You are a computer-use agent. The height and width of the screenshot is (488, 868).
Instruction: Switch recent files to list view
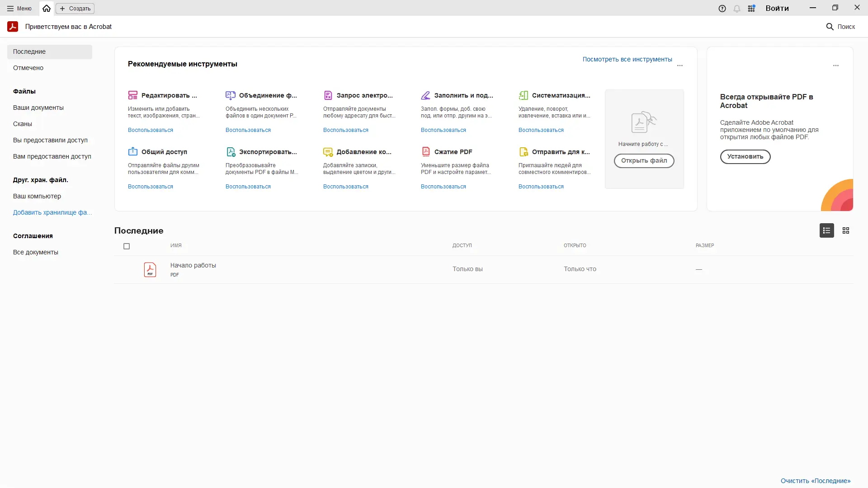[x=826, y=230]
